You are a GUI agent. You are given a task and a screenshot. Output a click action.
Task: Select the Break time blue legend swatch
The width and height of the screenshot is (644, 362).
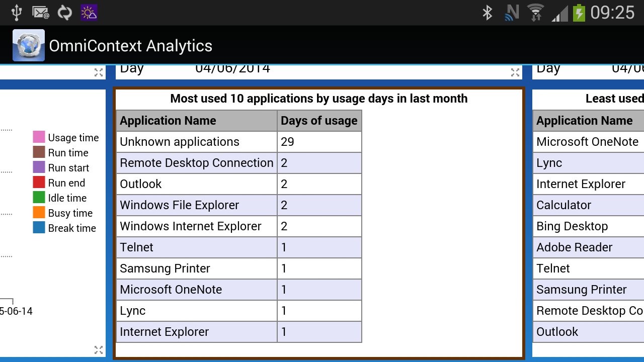coord(39,227)
